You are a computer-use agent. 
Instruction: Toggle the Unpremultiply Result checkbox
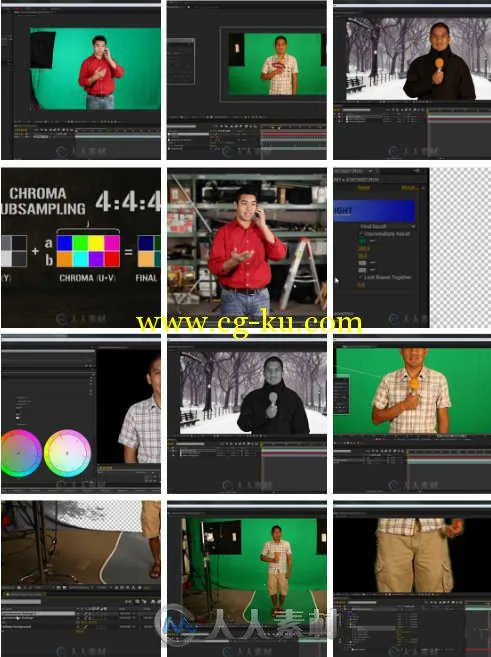pyautogui.click(x=361, y=234)
